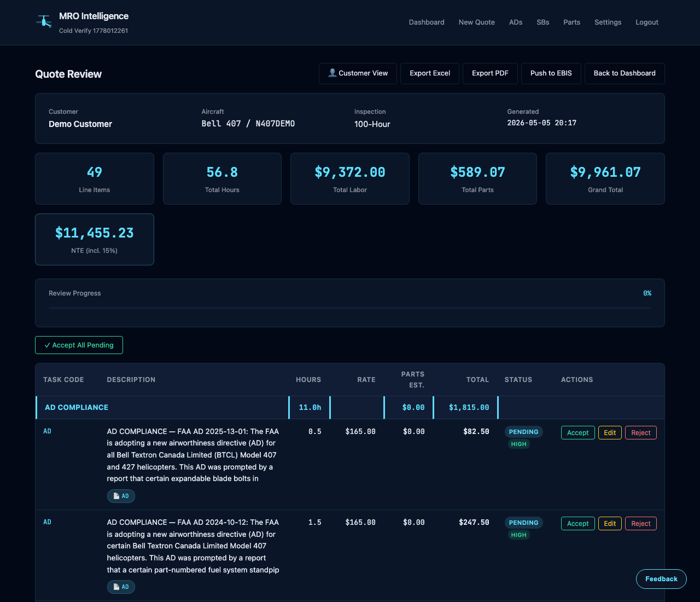Open the Parts nav item
Screen dimensions: 700x602
pos(572,22)
